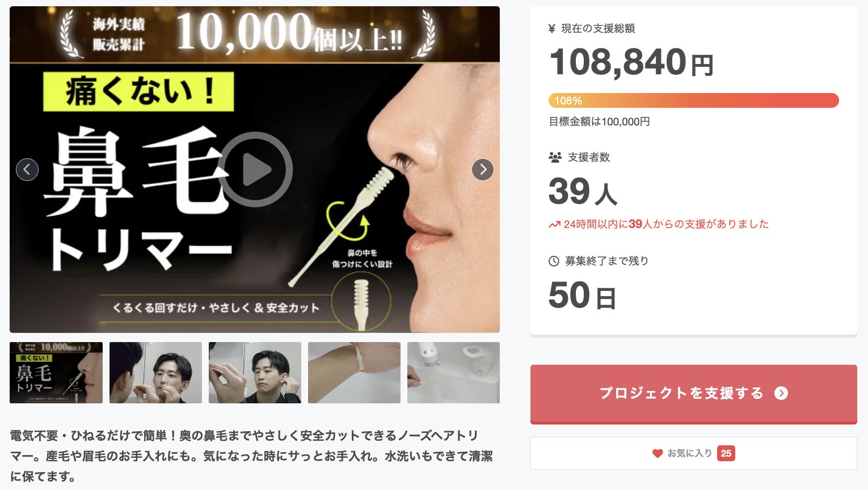Select thumbnail of trimmer being washed
Viewport: 868px width, 489px height.
453,373
